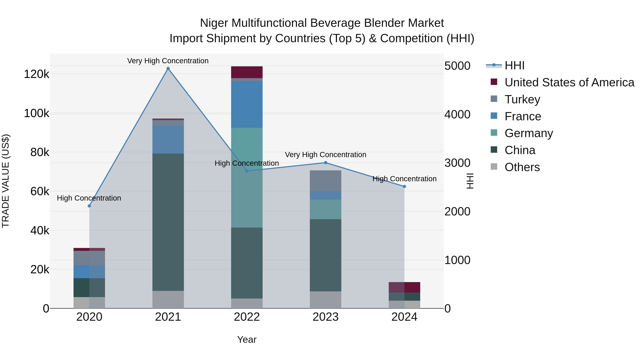This screenshot has height=362, width=644.
Task: Select the 2020 HHI data point
Action: [x=89, y=206]
